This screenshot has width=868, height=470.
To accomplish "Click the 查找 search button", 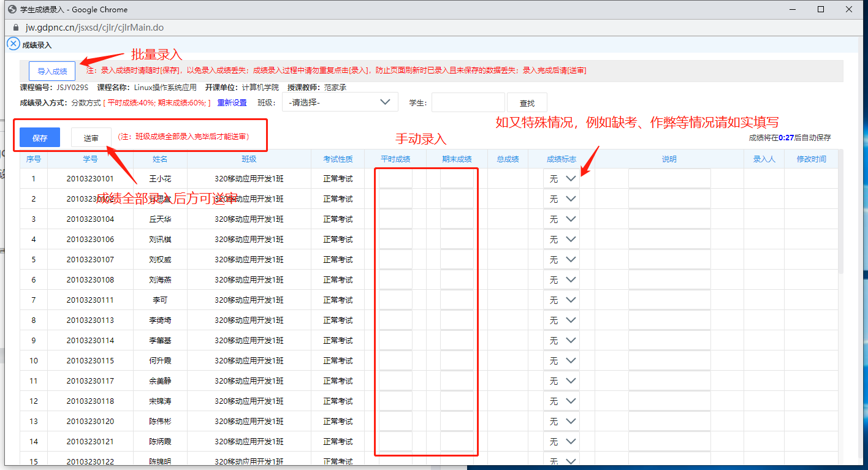I will pos(527,103).
